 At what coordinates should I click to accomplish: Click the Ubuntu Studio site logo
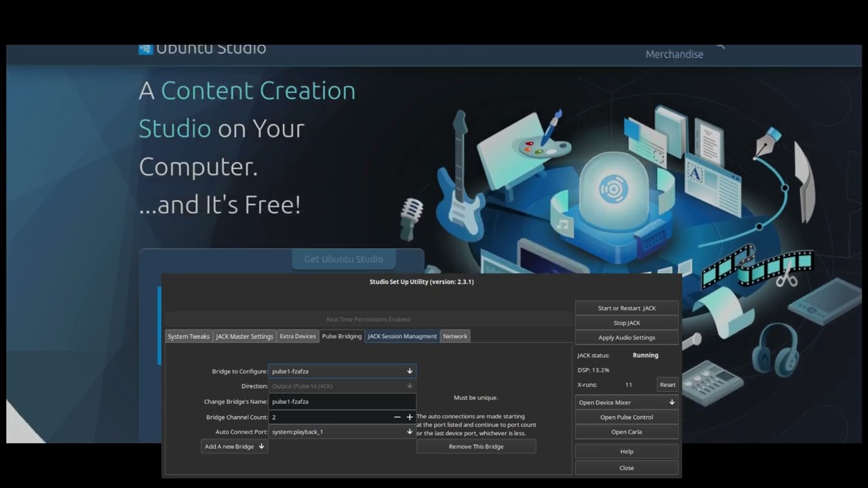coord(202,49)
